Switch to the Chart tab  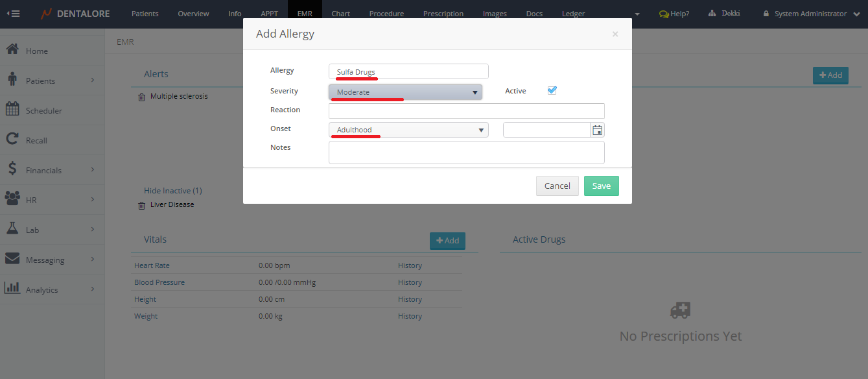coord(340,14)
